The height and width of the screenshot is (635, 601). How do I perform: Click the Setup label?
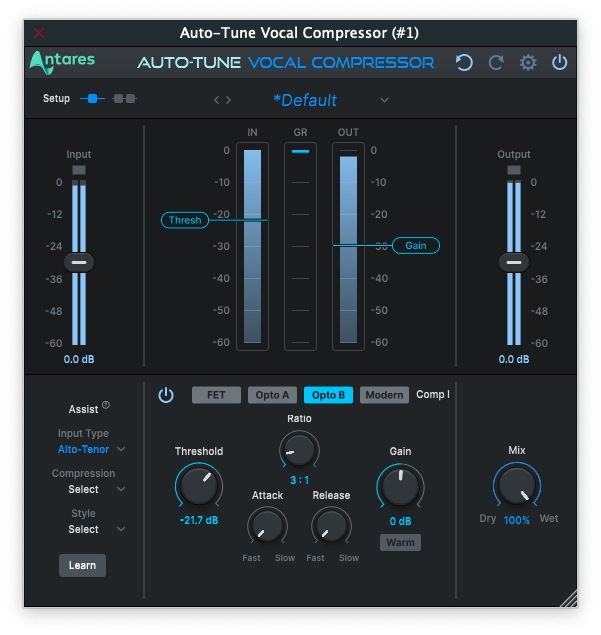pos(56,98)
